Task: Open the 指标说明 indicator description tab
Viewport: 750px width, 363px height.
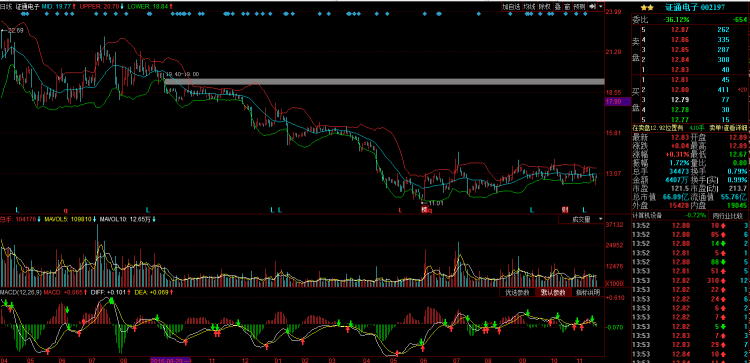Action: pyautogui.click(x=588, y=292)
